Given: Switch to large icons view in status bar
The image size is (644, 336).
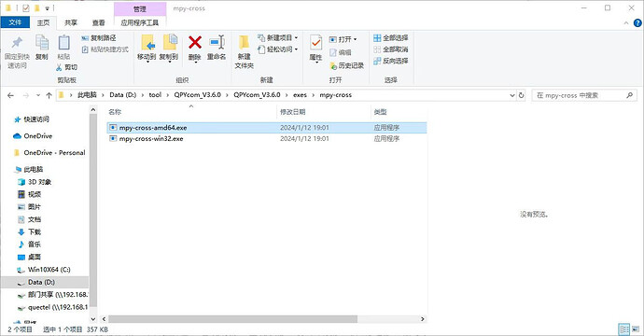Looking at the screenshot, I should pos(637,329).
